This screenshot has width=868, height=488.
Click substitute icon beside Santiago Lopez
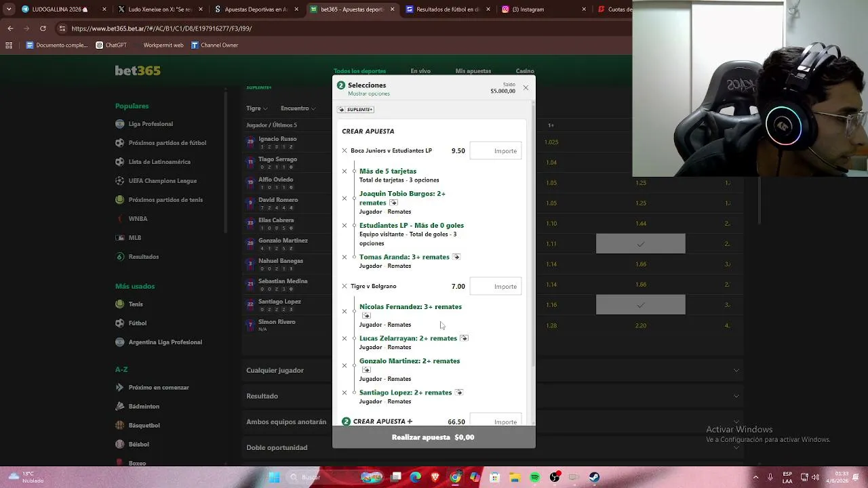[458, 392]
